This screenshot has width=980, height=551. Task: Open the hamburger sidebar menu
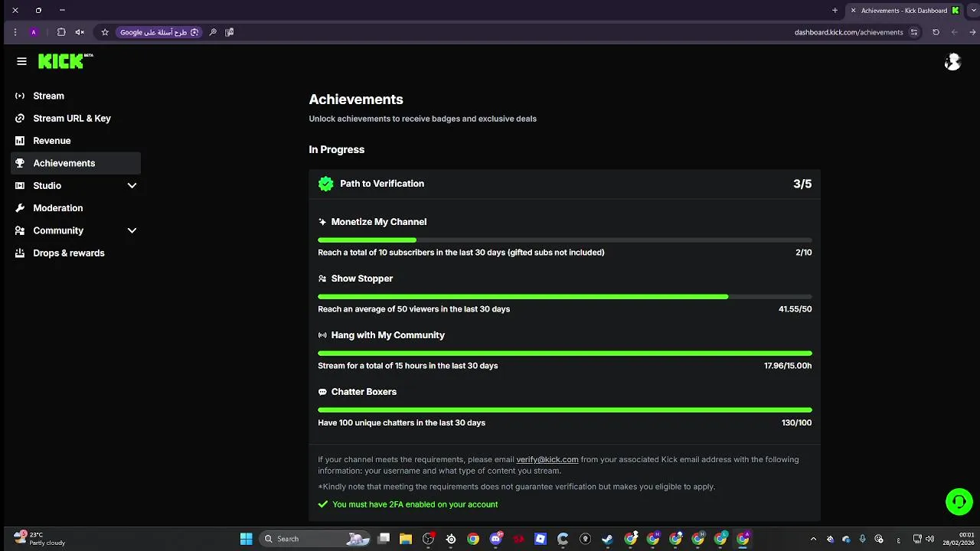[21, 61]
